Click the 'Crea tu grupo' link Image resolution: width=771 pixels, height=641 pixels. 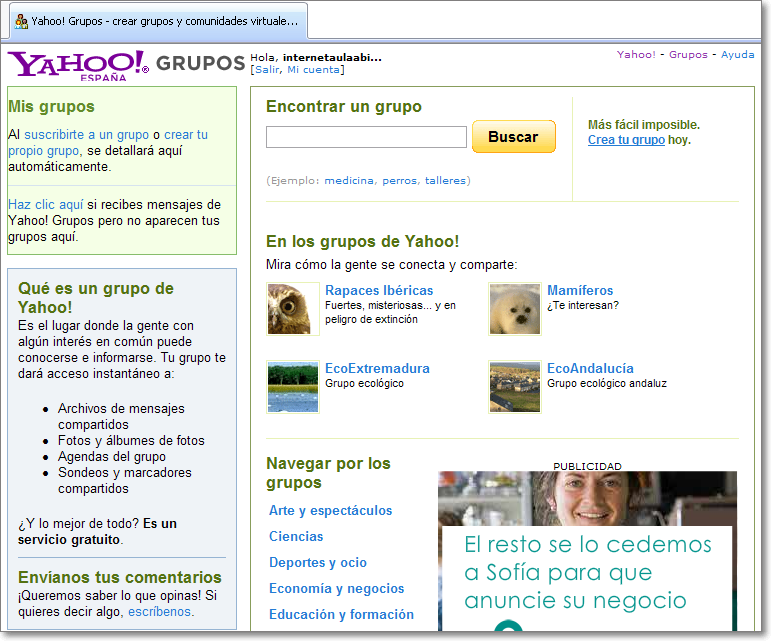tap(626, 140)
